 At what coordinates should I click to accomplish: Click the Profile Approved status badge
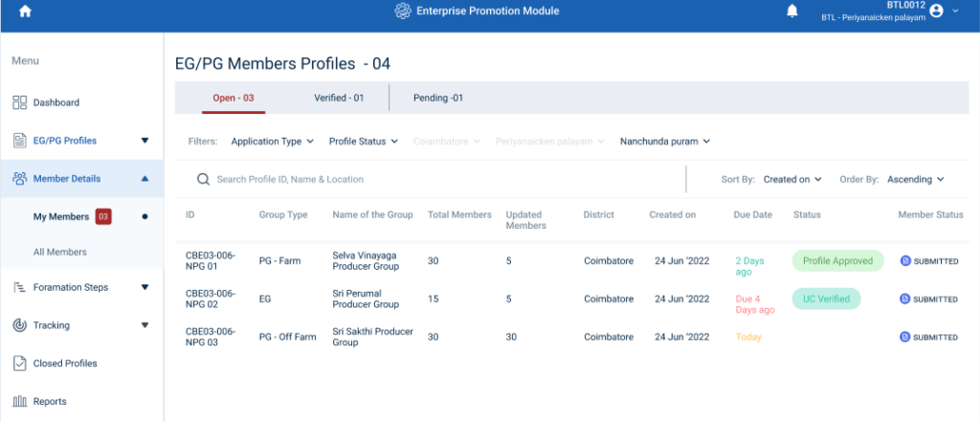tap(837, 260)
